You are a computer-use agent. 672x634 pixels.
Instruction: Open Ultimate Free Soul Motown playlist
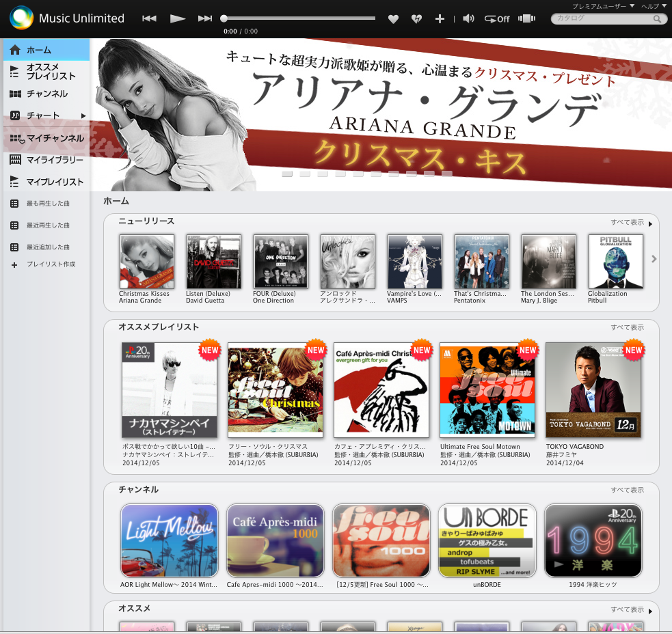tap(487, 390)
